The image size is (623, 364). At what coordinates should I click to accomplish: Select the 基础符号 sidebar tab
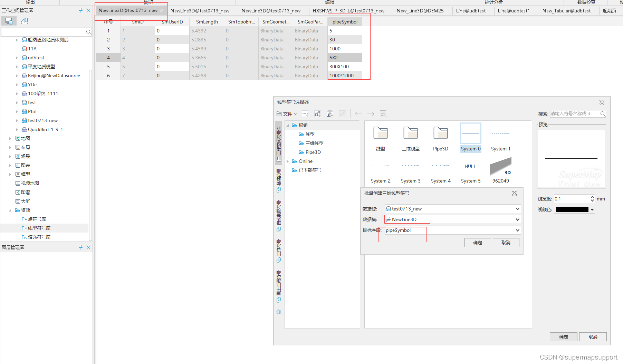(x=279, y=181)
